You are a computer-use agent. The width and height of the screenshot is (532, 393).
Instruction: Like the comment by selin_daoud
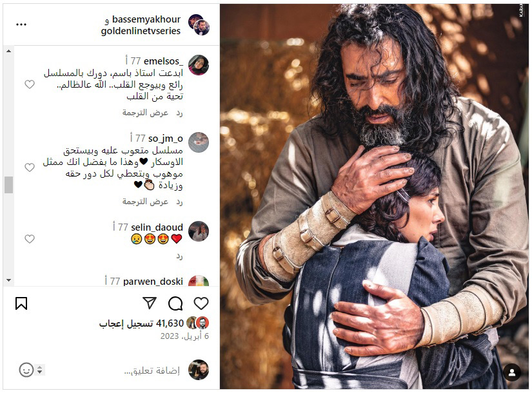point(30,239)
